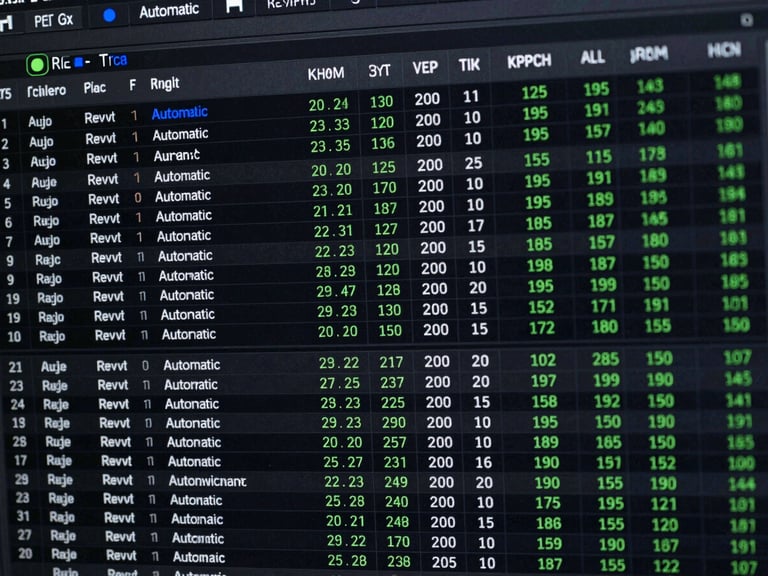Click the KHOM value 22.31
The height and width of the screenshot is (576, 768).
pos(334,231)
